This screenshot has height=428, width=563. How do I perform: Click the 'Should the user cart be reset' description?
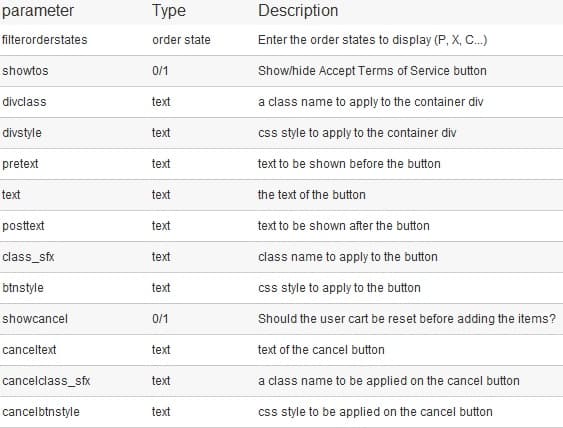407,319
